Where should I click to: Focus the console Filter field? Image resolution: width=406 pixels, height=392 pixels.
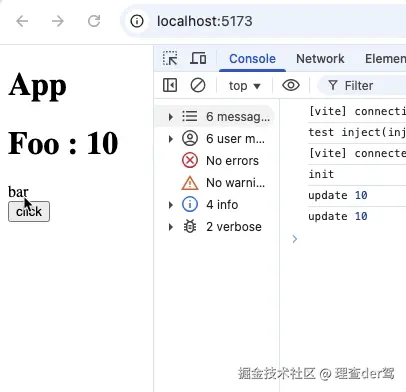tap(363, 86)
